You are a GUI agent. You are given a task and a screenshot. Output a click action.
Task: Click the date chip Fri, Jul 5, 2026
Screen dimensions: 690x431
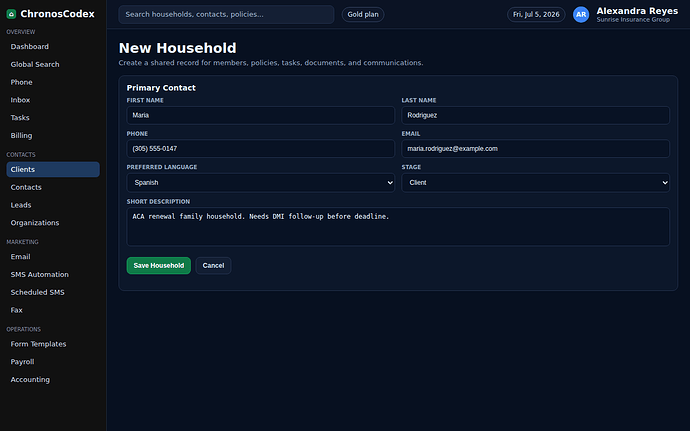(536, 15)
